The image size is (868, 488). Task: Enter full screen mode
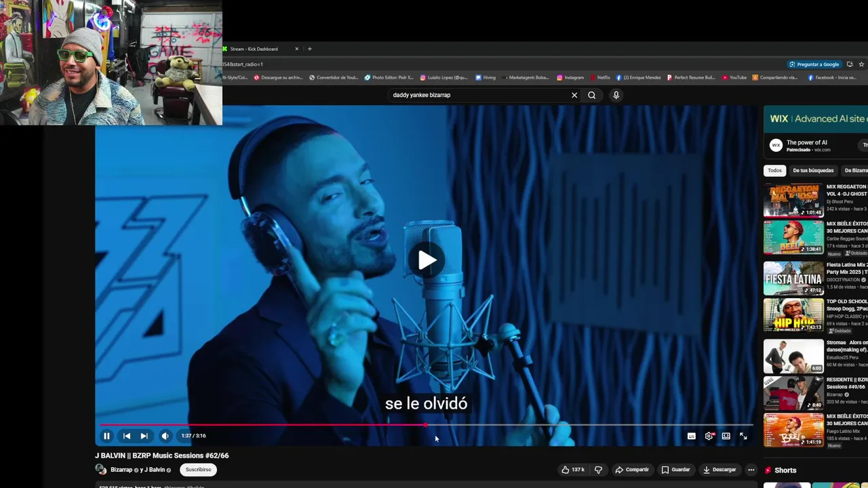click(x=743, y=436)
